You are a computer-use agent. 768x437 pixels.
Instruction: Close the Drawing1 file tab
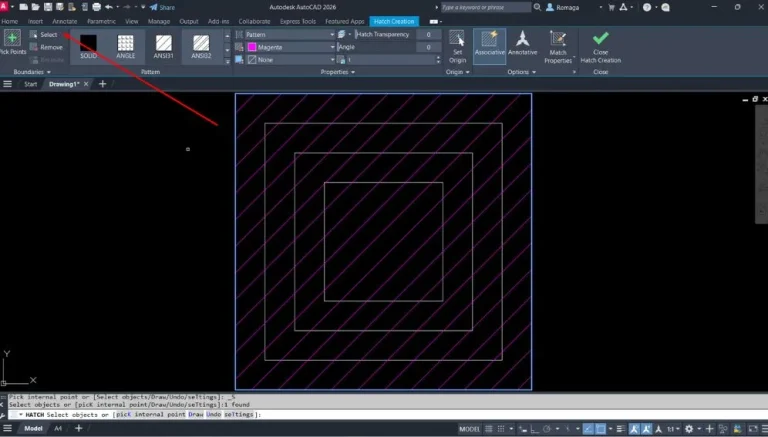(86, 84)
